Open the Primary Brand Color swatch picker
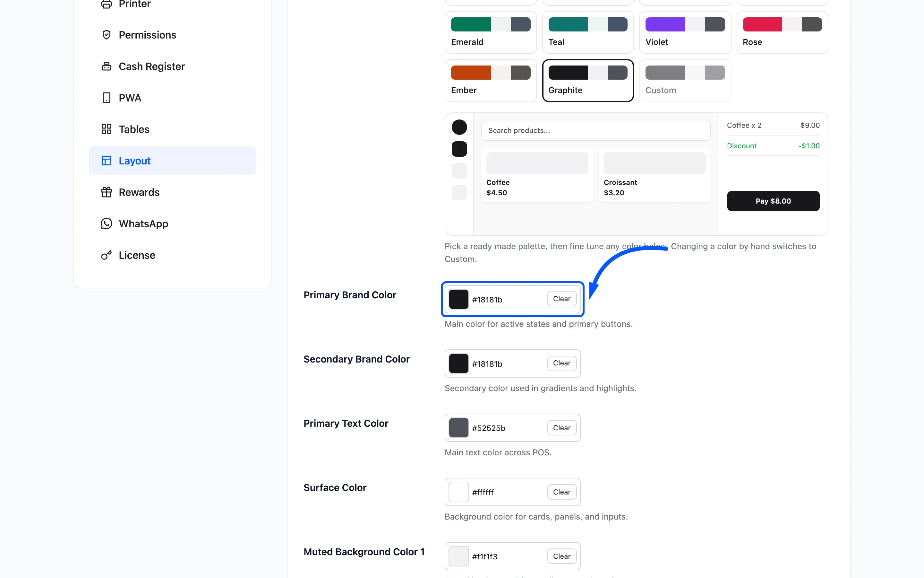Screen dimensions: 924x578 [458, 299]
